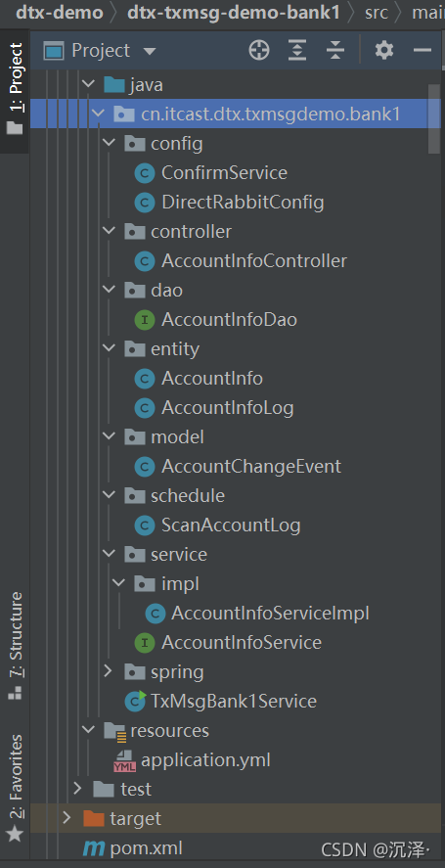Expand the spring package

(x=109, y=671)
